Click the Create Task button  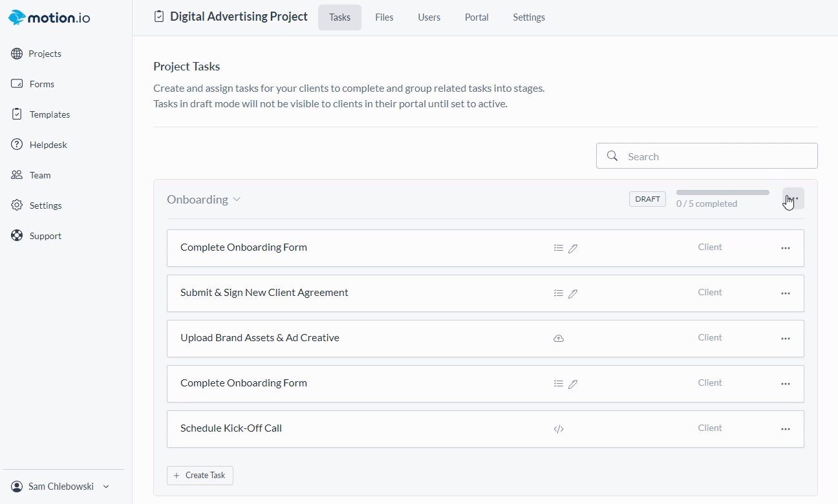pos(200,476)
